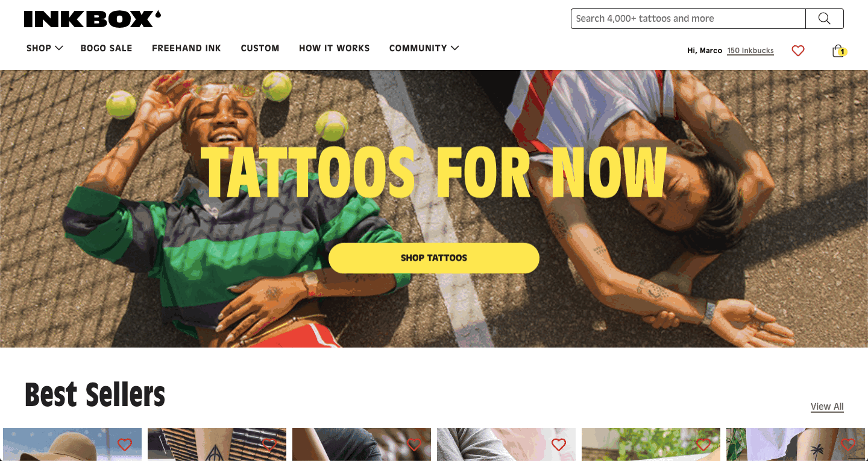Click the INKBOX logo
The width and height of the screenshot is (868, 461).
[x=92, y=19]
